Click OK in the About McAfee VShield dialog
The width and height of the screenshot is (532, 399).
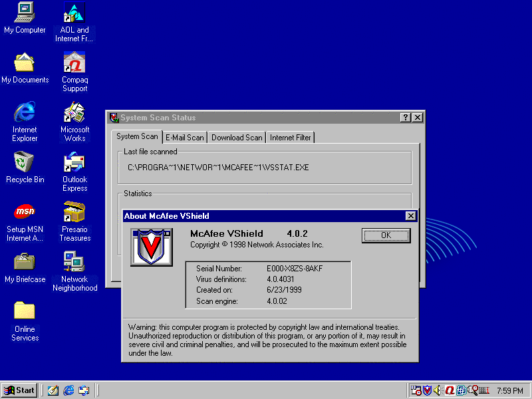pyautogui.click(x=386, y=235)
